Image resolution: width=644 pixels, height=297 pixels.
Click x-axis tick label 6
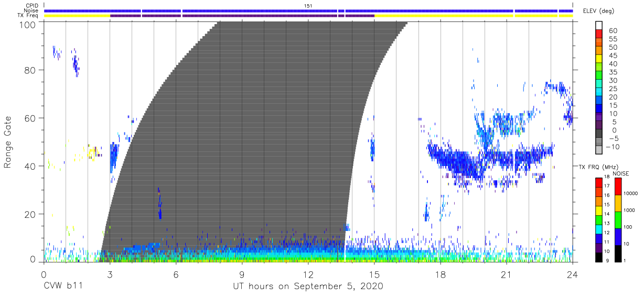click(x=176, y=274)
